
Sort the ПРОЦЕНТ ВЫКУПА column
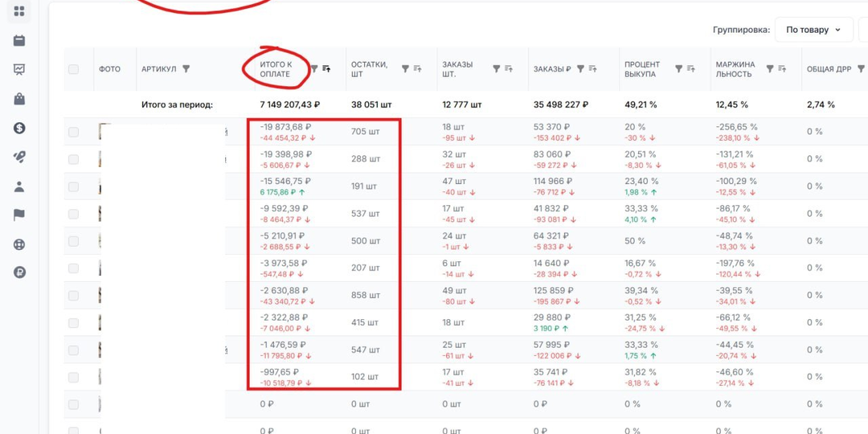point(691,68)
